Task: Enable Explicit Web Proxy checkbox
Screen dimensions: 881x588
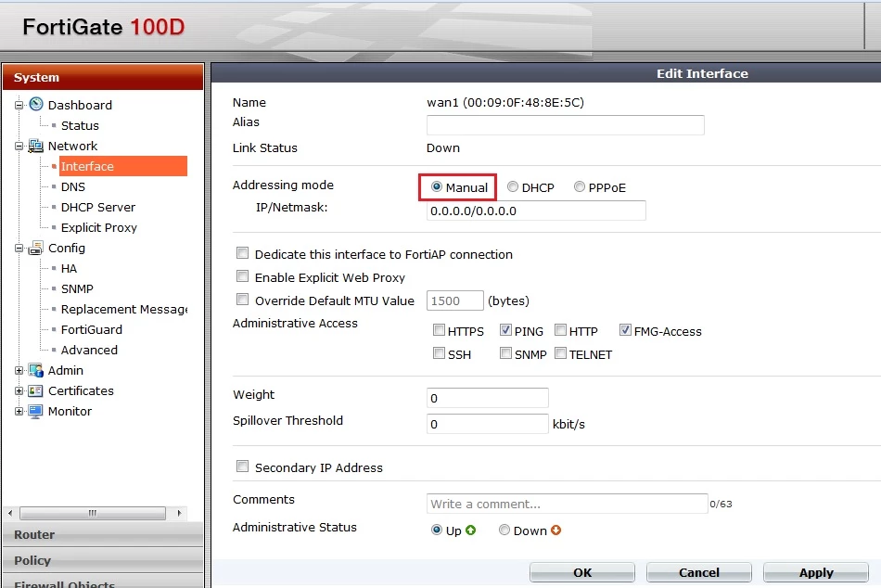Action: (242, 276)
